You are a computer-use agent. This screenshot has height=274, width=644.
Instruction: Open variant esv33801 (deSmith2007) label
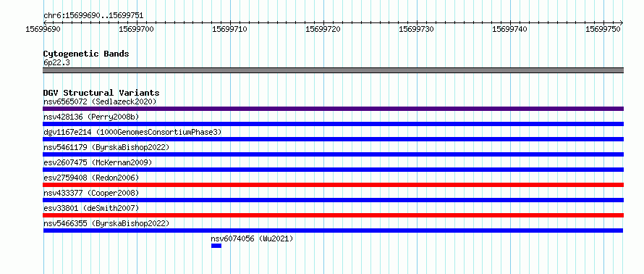click(x=91, y=208)
